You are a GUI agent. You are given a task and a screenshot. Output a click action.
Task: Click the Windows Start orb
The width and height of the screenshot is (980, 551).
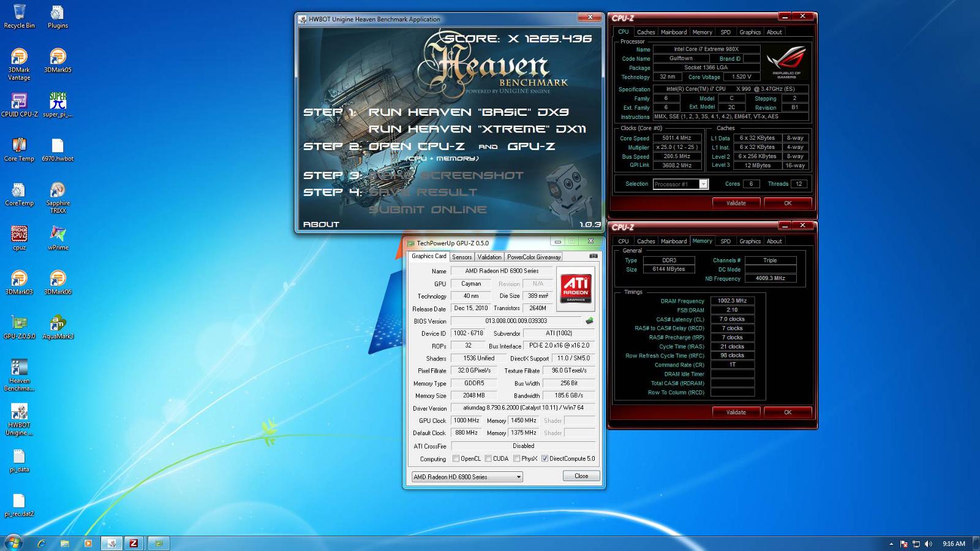pos(13,543)
